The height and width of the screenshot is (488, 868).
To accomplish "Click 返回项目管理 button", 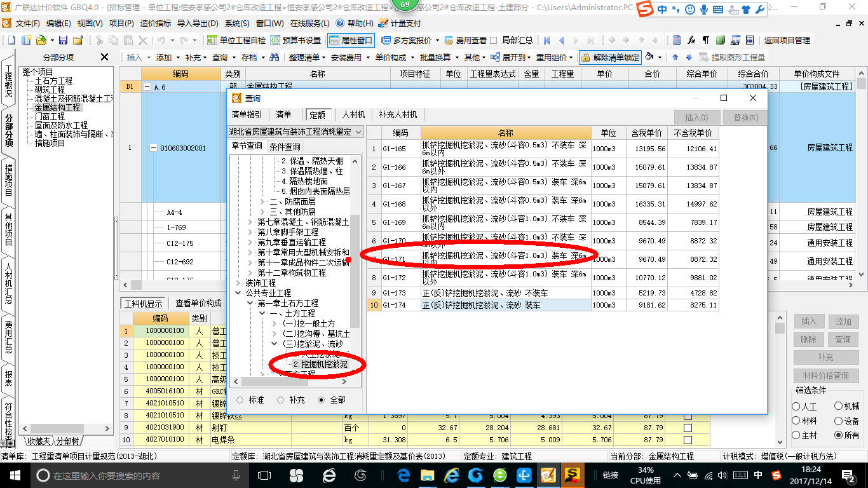I will 787,40.
